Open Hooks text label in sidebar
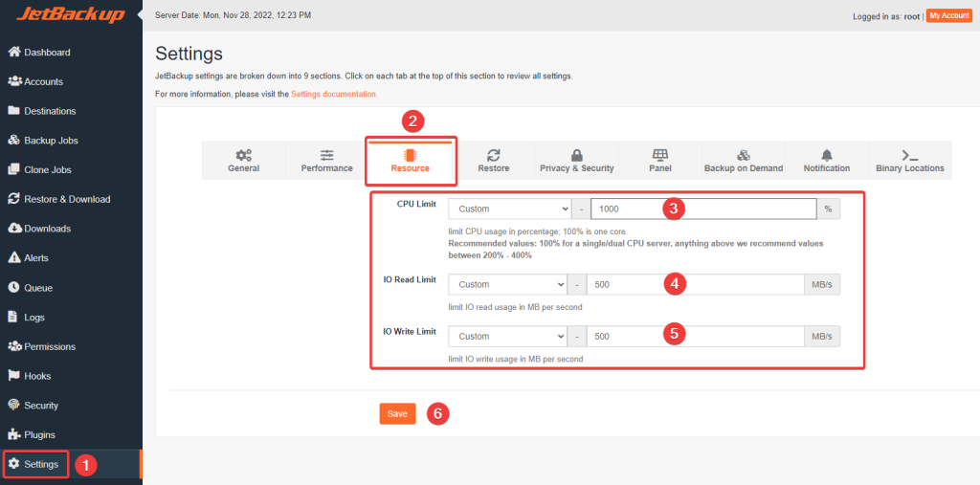980x485 pixels. point(37,376)
